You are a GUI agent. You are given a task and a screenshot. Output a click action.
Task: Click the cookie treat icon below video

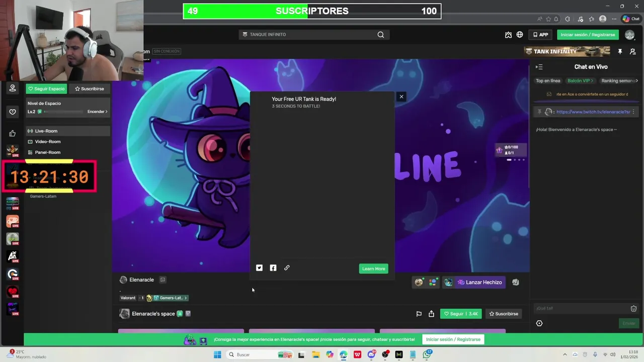(x=419, y=282)
